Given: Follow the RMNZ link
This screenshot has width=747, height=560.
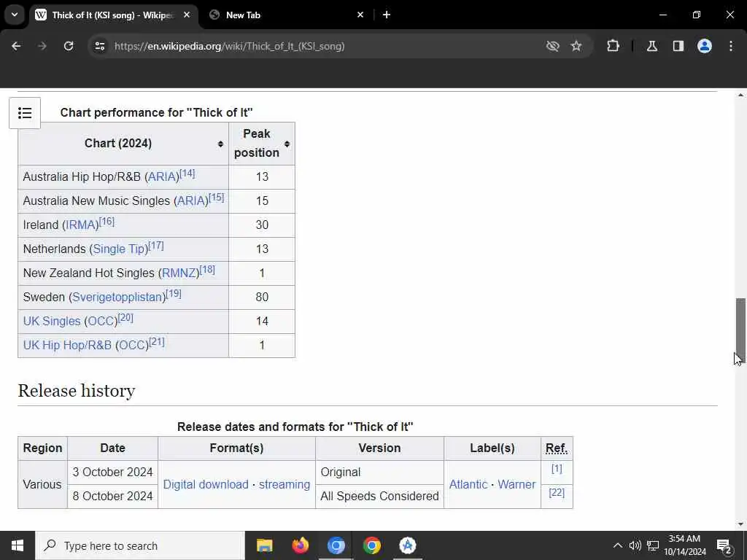Looking at the screenshot, I should (179, 273).
